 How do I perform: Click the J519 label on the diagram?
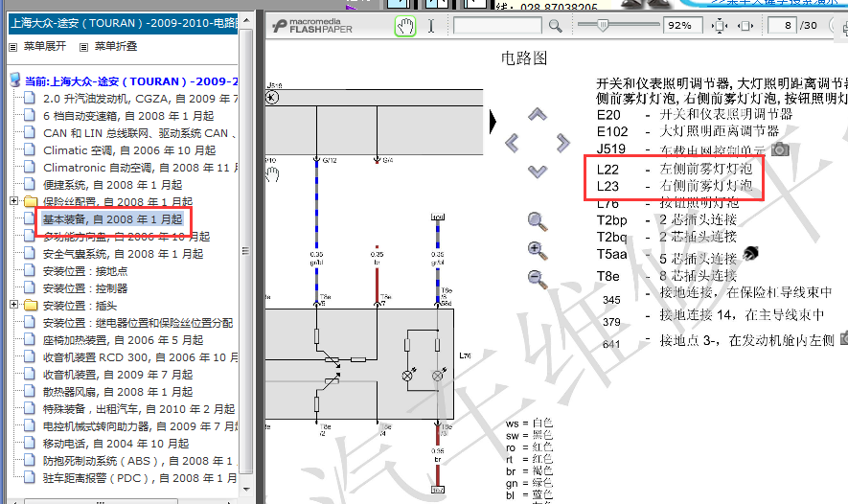point(275,85)
